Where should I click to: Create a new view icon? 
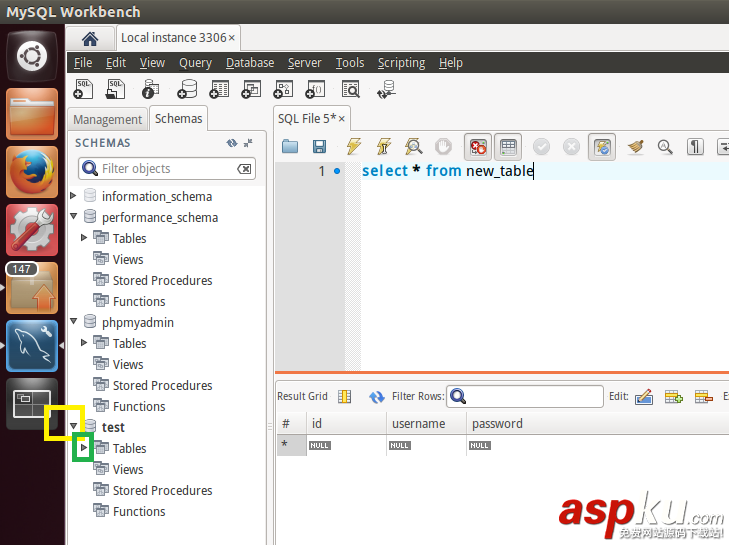[251, 89]
